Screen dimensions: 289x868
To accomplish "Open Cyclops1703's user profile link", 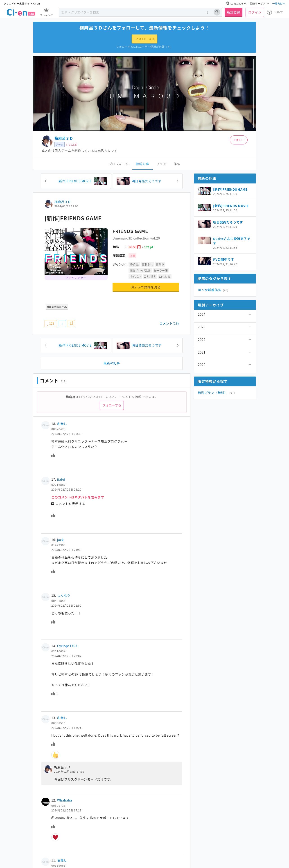I will [67, 646].
